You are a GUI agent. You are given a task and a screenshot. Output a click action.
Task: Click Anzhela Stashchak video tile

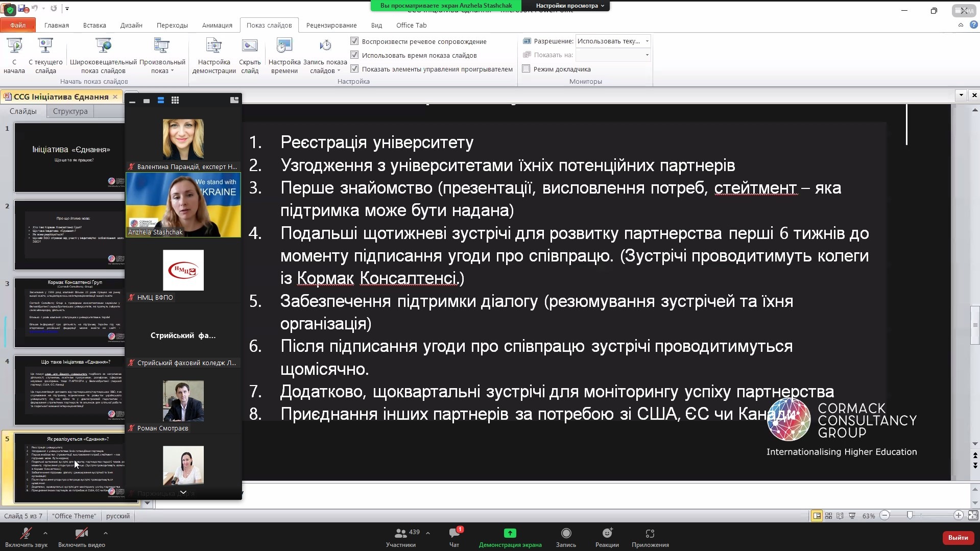183,205
